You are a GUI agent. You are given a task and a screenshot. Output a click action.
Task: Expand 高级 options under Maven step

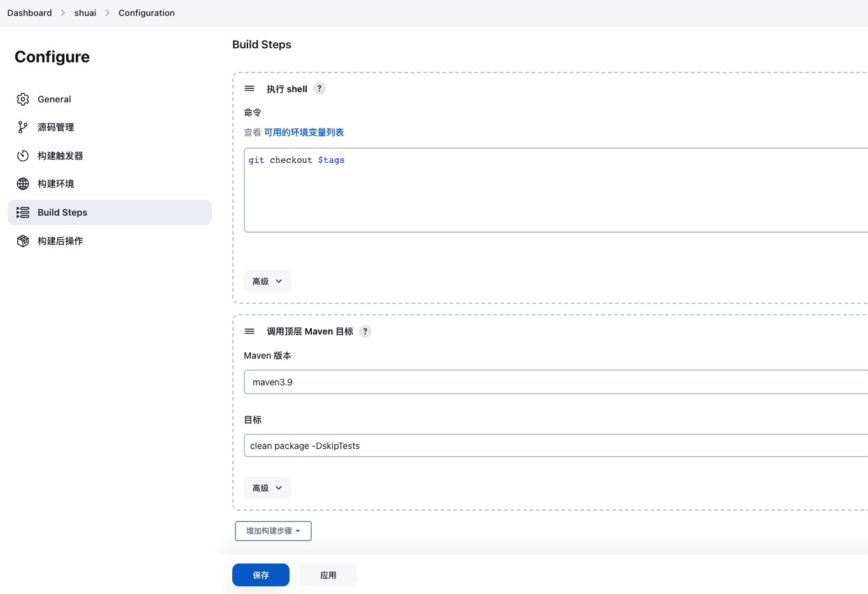pyautogui.click(x=267, y=488)
